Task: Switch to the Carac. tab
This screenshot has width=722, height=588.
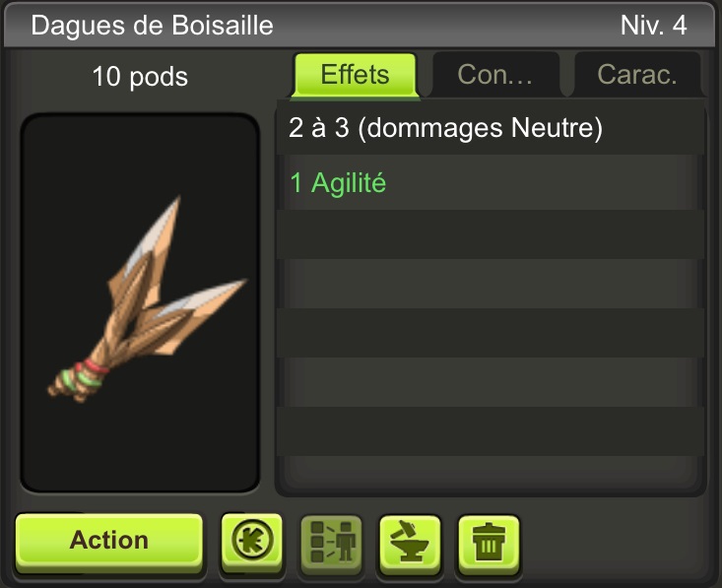Action: tap(637, 75)
